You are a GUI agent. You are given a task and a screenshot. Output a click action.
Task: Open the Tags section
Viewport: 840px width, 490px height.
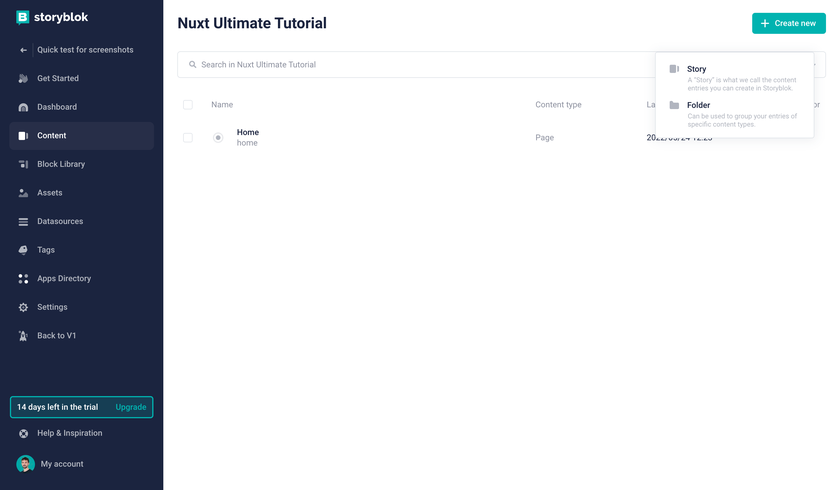[x=81, y=250]
